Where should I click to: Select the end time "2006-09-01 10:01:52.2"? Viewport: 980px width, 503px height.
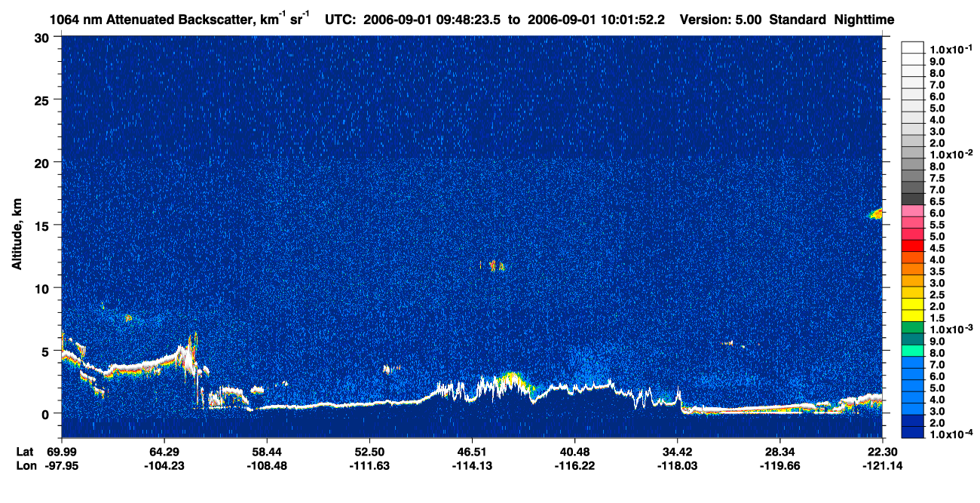pyautogui.click(x=598, y=20)
